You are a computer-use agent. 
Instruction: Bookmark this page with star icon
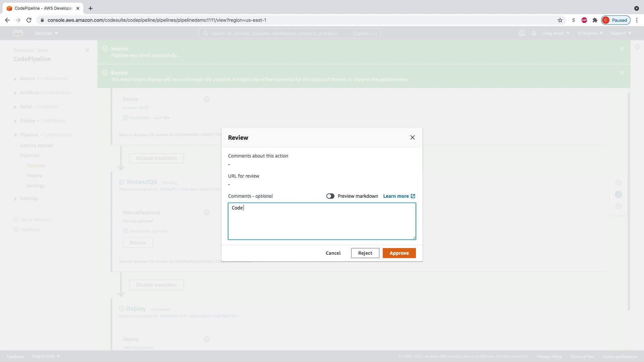(560, 20)
